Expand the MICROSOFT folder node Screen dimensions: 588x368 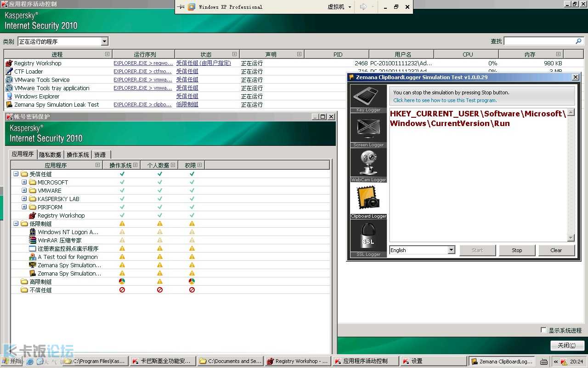click(24, 182)
